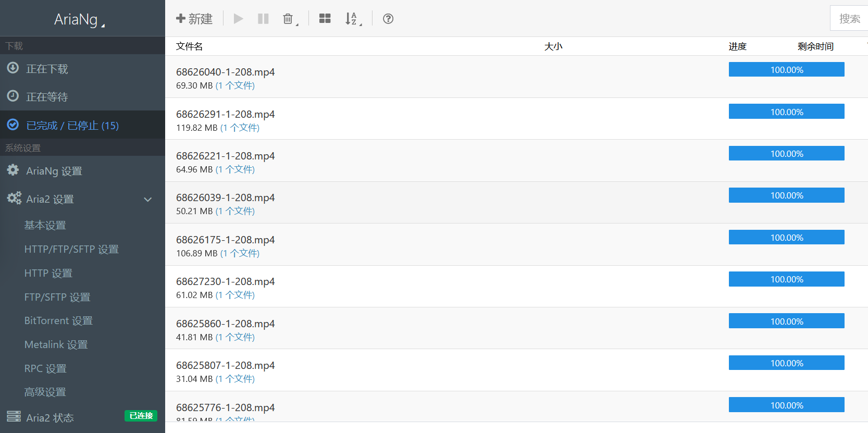This screenshot has width=868, height=433.
Task: Open Metalink 设置 page
Action: pyautogui.click(x=56, y=344)
